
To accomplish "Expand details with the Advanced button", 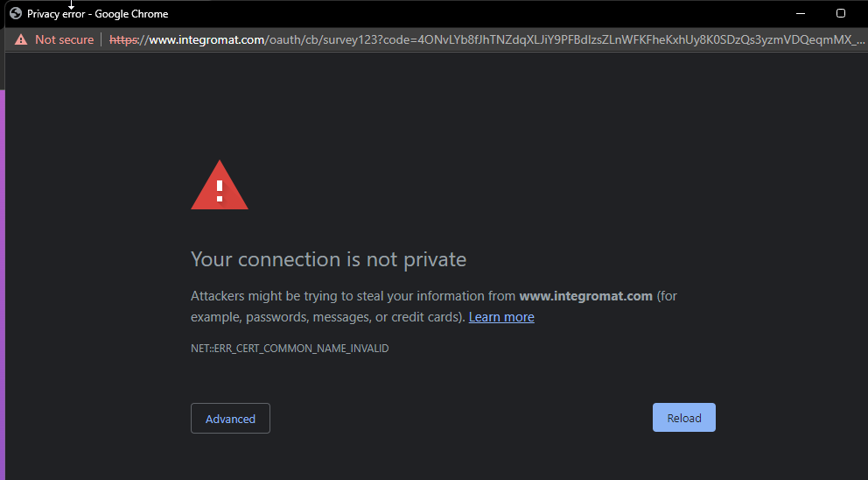I will (230, 419).
